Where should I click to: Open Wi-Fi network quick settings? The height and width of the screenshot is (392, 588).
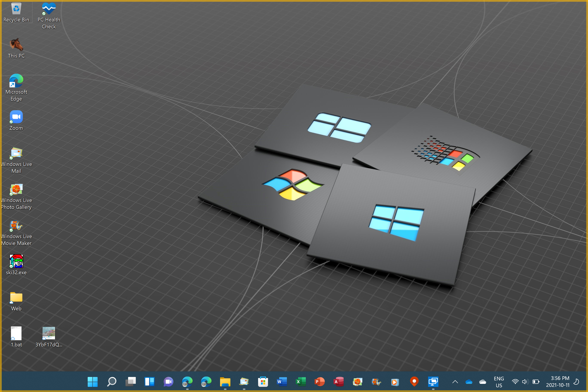click(x=515, y=382)
